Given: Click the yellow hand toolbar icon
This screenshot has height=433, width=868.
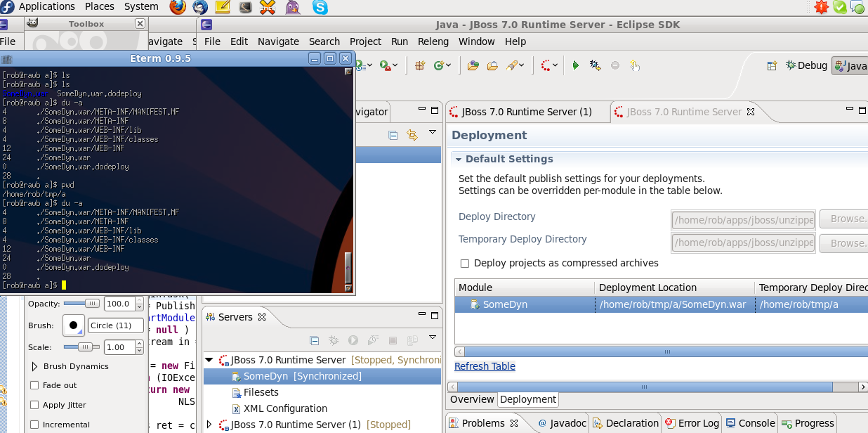Looking at the screenshot, I should click(635, 65).
